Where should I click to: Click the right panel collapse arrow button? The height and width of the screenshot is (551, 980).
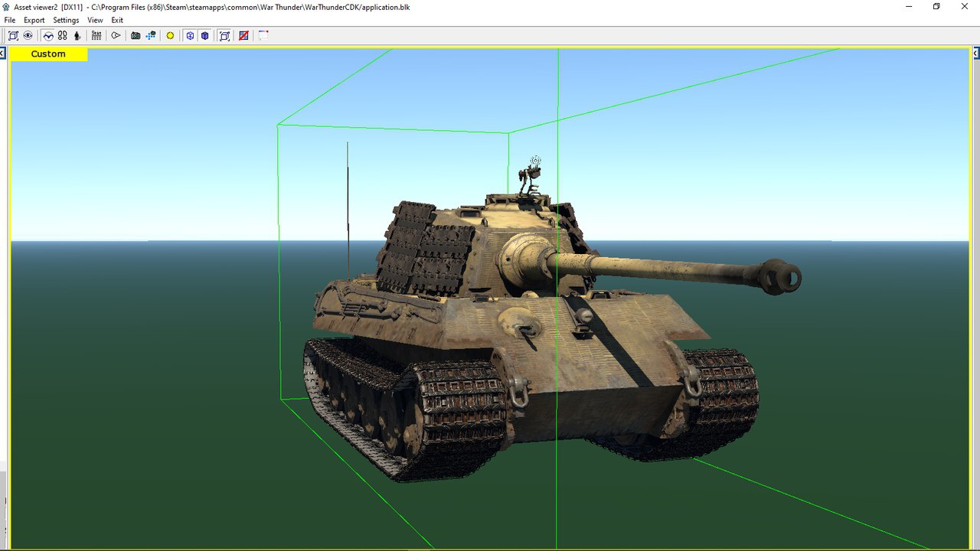pos(976,54)
